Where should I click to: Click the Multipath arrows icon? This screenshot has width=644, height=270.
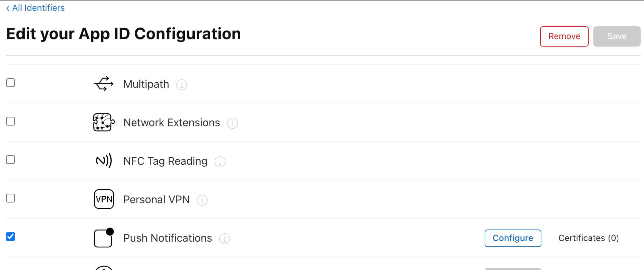pyautogui.click(x=104, y=84)
